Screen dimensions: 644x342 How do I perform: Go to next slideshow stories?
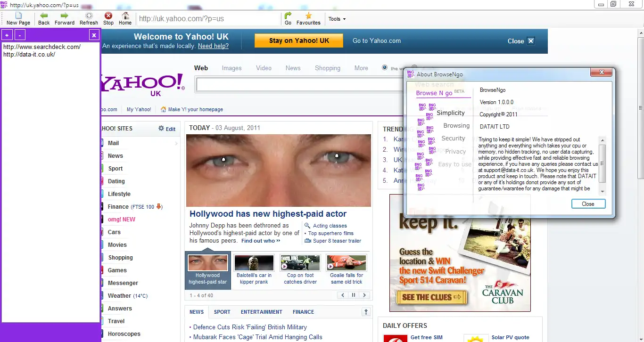[x=364, y=295]
